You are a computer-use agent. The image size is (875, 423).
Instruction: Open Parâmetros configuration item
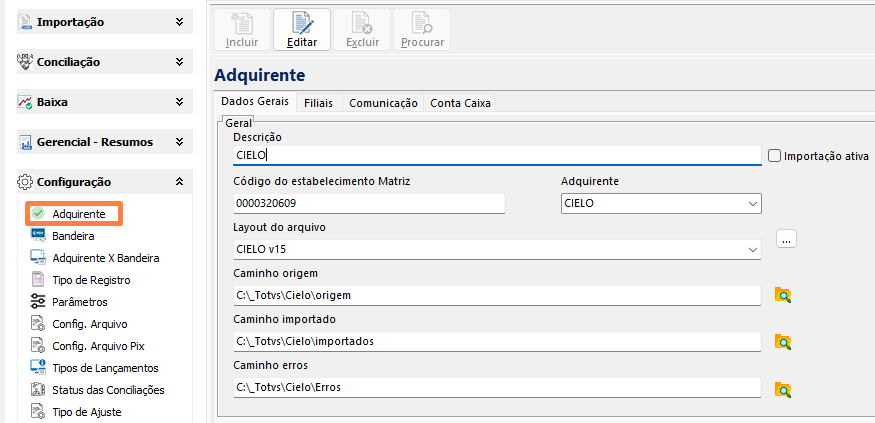(79, 301)
